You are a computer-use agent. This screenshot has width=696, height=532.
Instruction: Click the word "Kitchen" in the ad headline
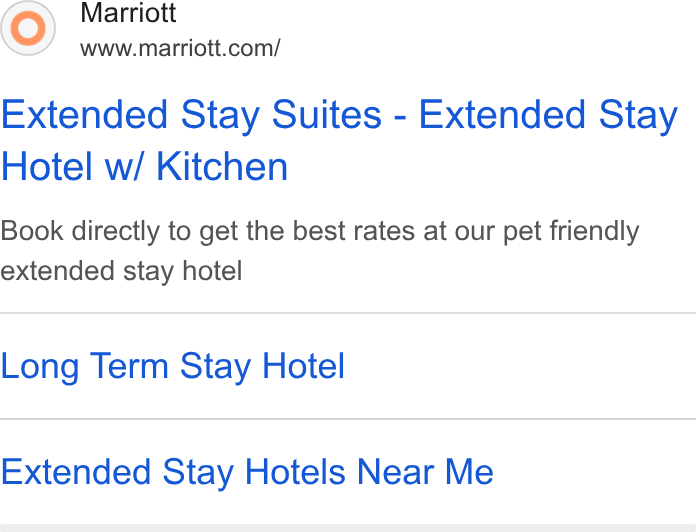(222, 166)
